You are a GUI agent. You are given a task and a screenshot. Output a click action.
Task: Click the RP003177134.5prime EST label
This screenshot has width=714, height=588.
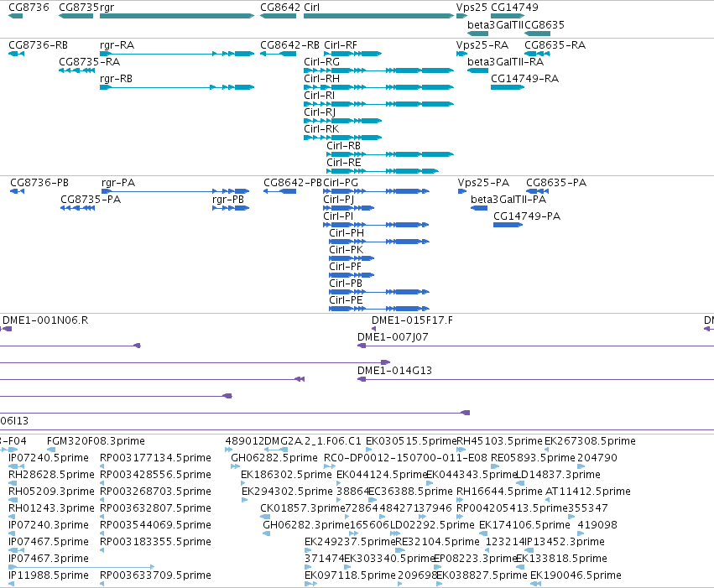[x=155, y=458]
